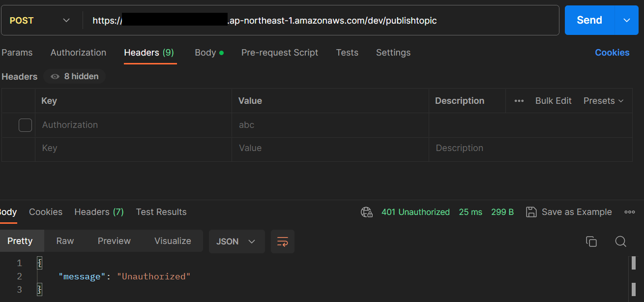Click Bulk Edit for headers

pos(553,100)
